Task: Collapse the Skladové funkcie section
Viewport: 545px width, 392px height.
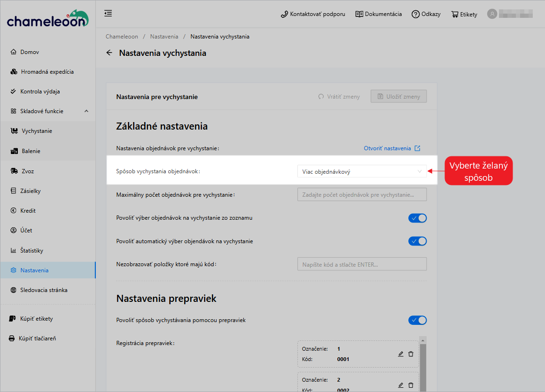Action: coord(86,111)
